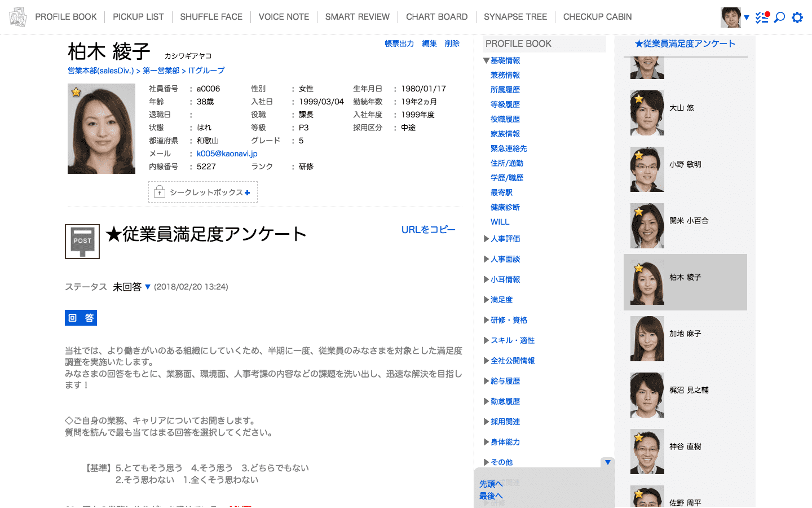Click ITグループ breadcrumb link
This screenshot has height=508, width=812.
click(206, 71)
